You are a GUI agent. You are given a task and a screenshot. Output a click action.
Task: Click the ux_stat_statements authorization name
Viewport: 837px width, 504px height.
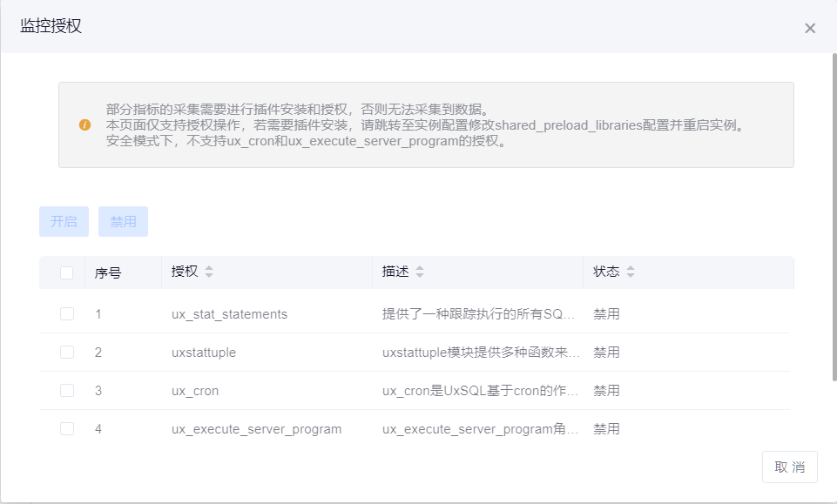pos(229,314)
